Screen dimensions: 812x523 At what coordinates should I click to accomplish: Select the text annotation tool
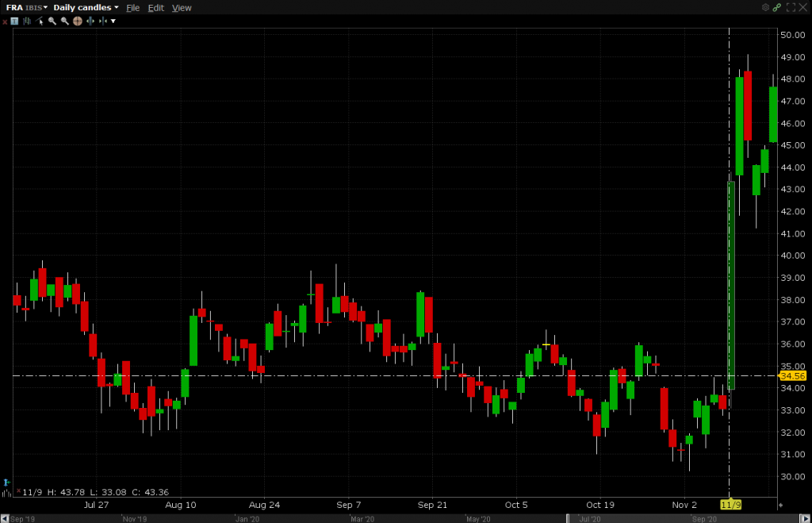tap(14, 21)
